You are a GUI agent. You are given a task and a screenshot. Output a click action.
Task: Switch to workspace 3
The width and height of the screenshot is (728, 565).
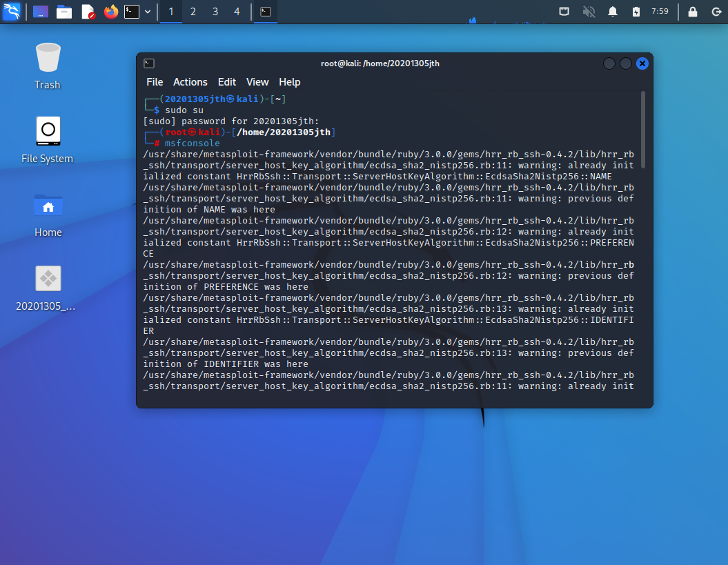pyautogui.click(x=215, y=12)
